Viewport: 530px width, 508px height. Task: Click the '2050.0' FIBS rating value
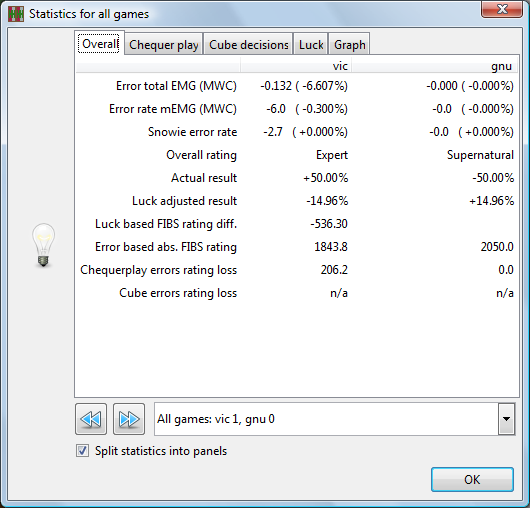click(497, 247)
